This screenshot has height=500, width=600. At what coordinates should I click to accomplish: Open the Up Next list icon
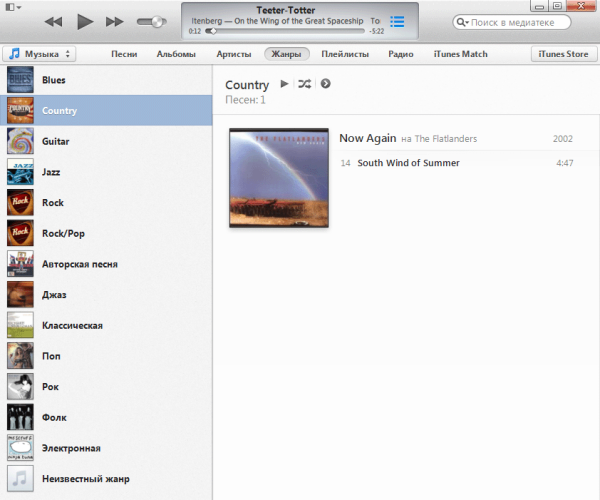[x=397, y=22]
